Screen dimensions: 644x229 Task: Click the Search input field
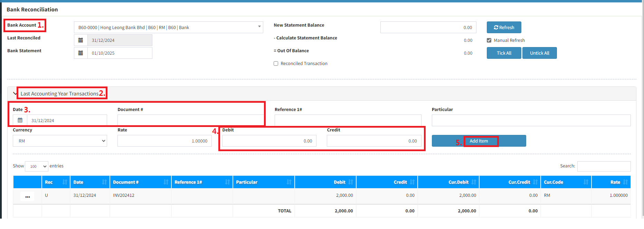604,166
